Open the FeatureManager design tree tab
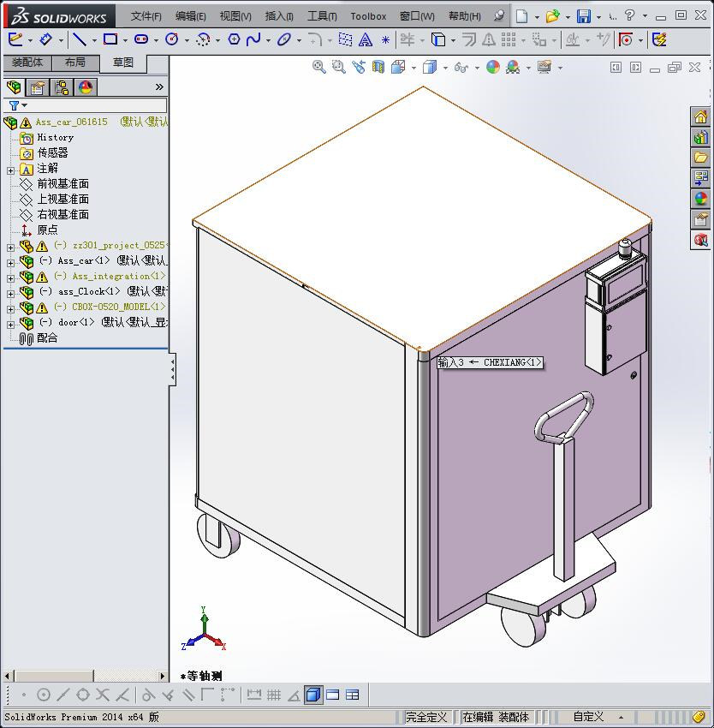 coord(14,87)
